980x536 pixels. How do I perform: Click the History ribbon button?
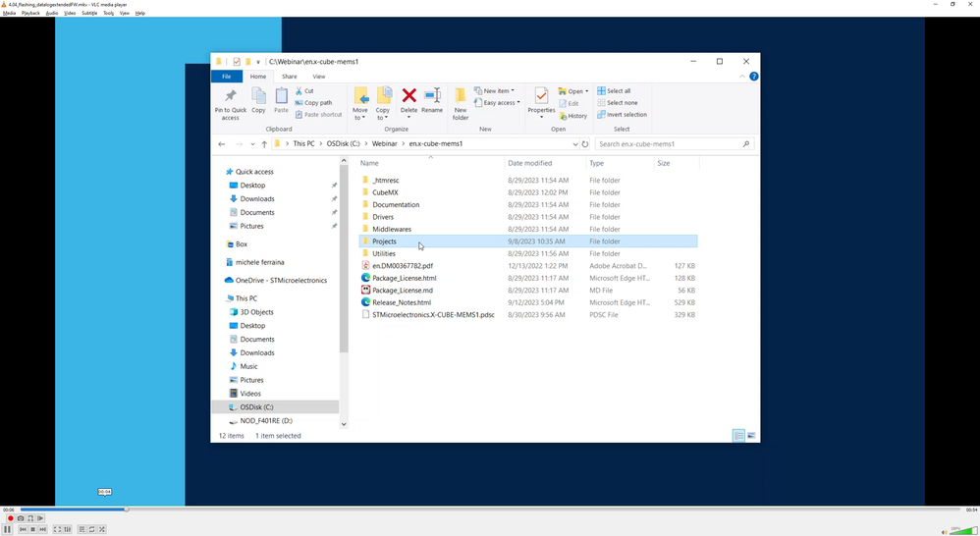coord(573,116)
